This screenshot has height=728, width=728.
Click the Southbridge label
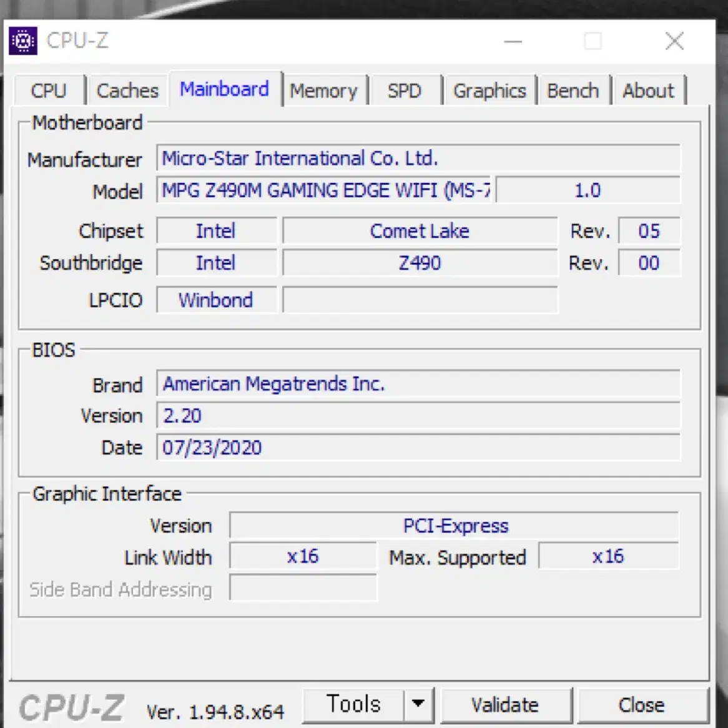click(x=91, y=263)
